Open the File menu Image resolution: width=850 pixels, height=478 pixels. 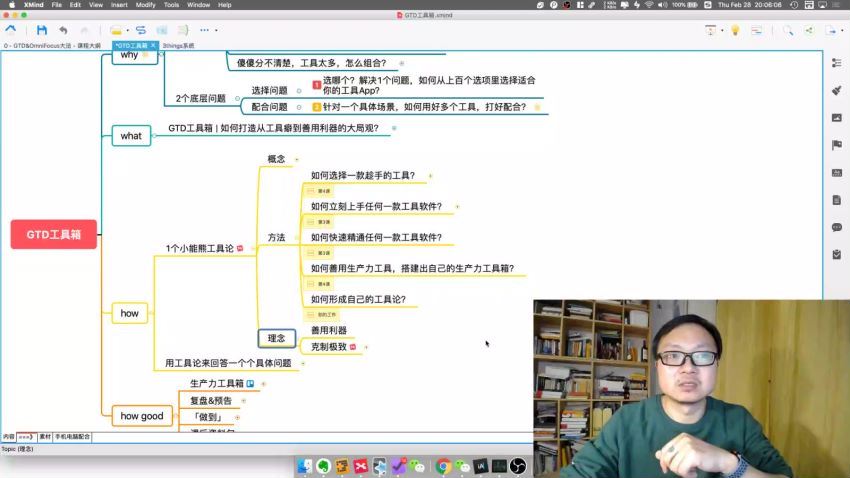pyautogui.click(x=56, y=5)
